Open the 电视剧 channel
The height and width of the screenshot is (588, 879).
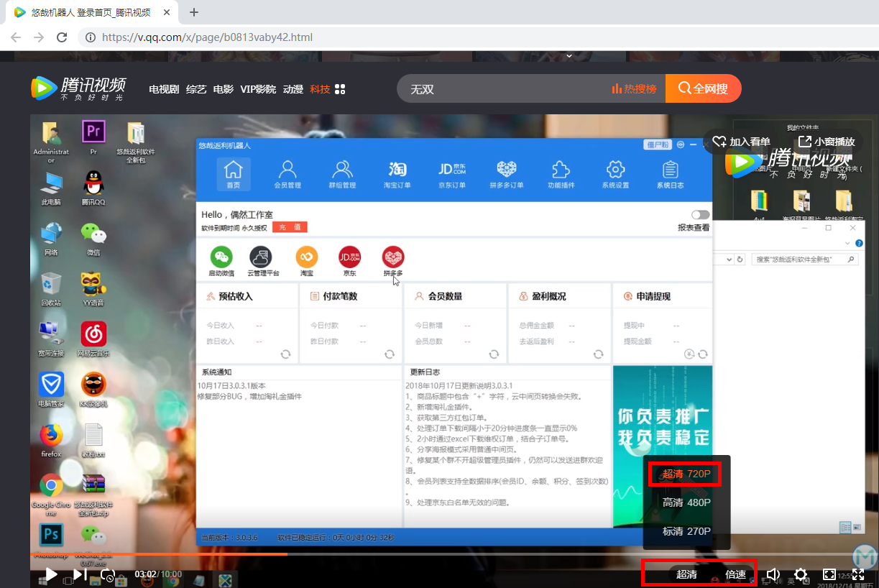click(x=164, y=89)
